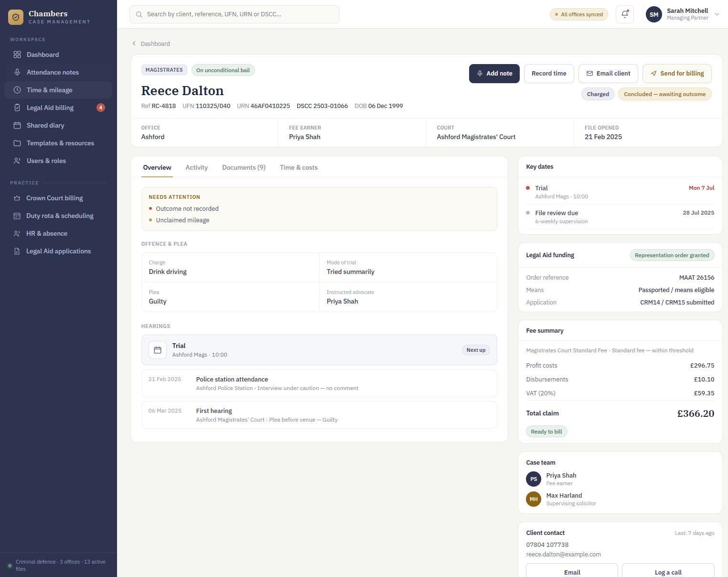Click the Dashboard grid icon in sidebar
Image resolution: width=728 pixels, height=577 pixels.
17,54
